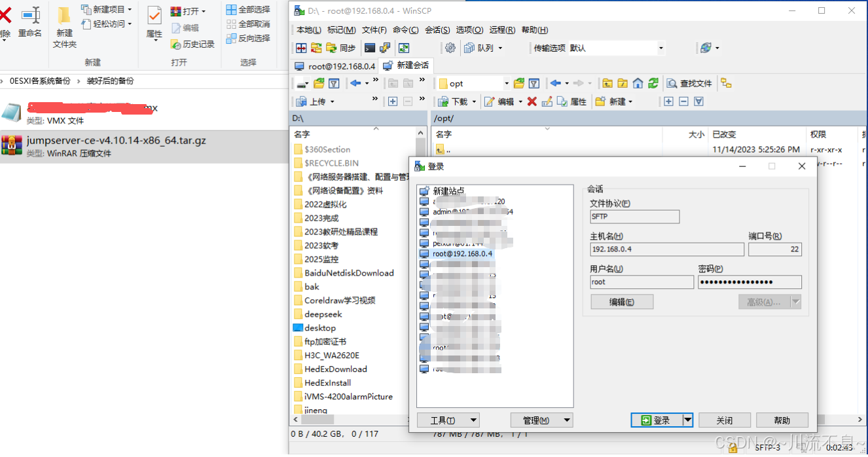Image resolution: width=868 pixels, height=457 pixels.
Task: Open the 文件协议 SFTP dropdown
Action: click(x=634, y=216)
